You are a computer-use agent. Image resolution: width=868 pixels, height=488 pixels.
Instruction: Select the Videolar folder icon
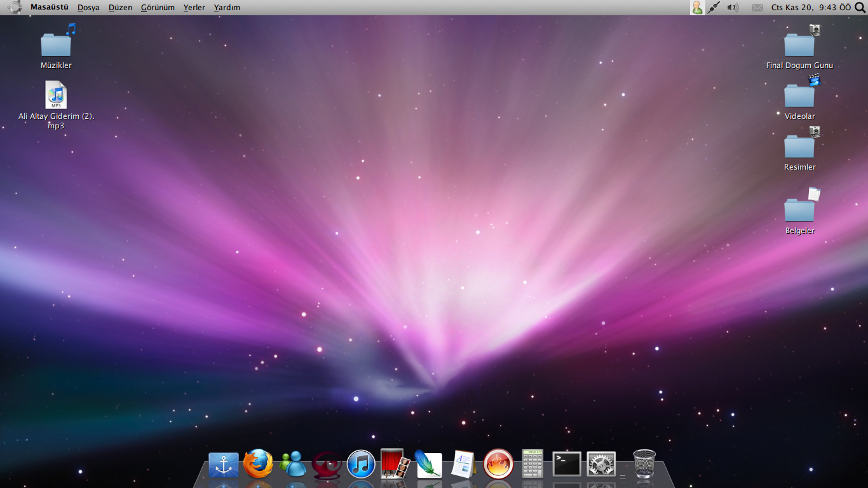[x=799, y=97]
